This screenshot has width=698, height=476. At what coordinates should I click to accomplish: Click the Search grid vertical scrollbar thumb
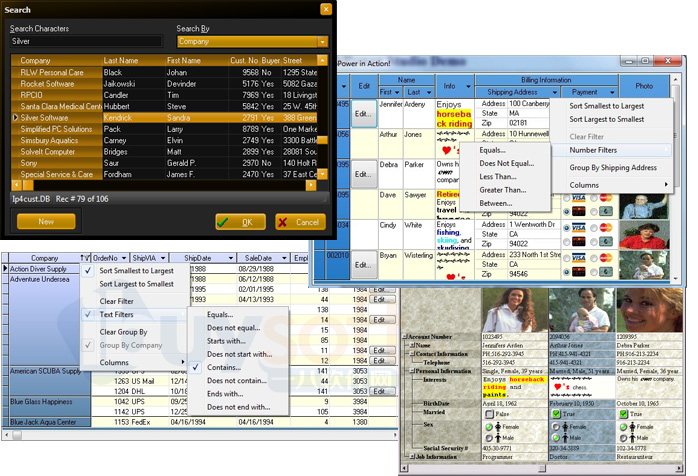tap(322, 140)
